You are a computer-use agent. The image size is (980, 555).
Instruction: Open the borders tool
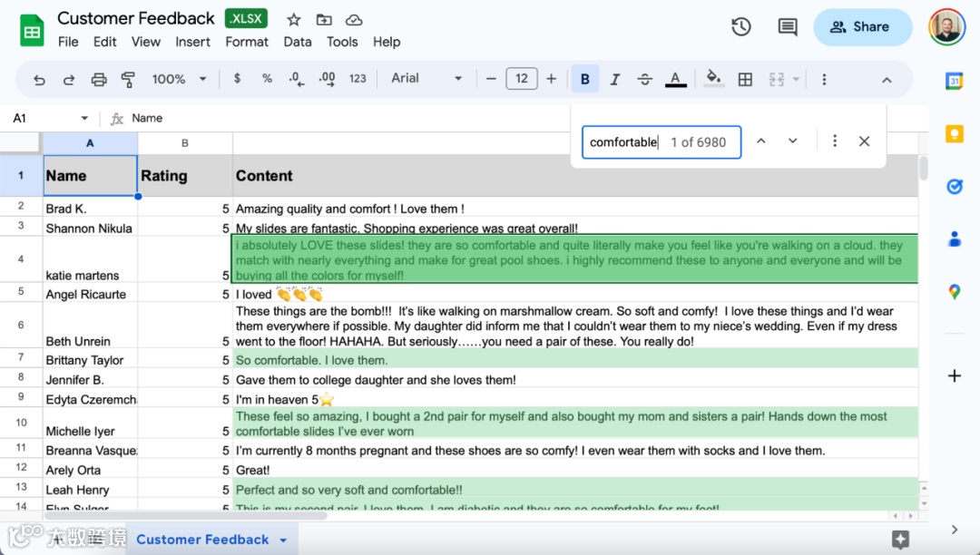click(745, 79)
